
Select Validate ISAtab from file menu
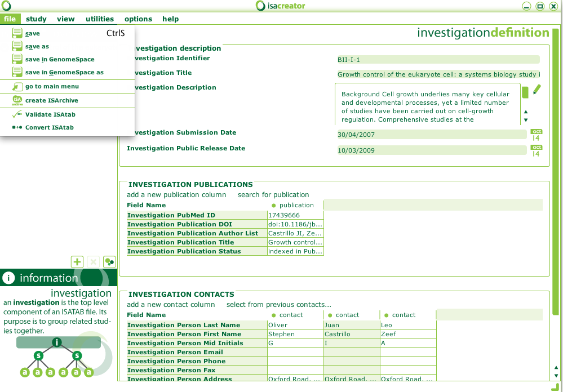68,114
